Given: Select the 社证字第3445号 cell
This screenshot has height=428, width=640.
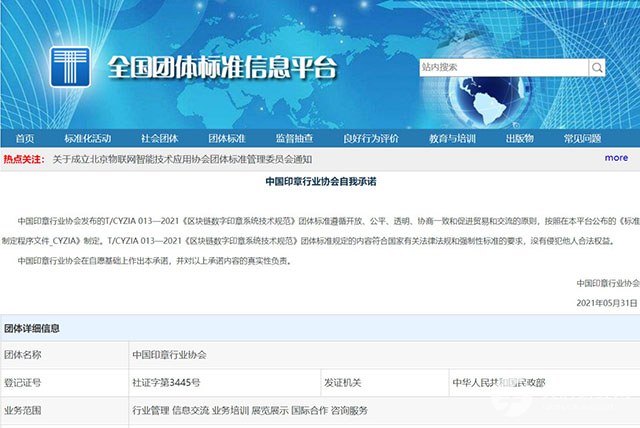Looking at the screenshot, I should tap(225, 383).
